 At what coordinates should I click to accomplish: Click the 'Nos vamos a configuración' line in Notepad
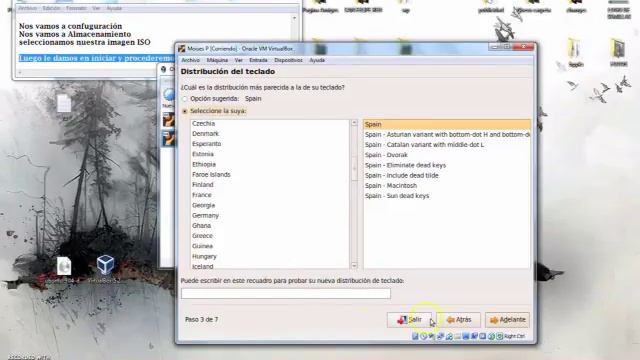tap(70, 26)
